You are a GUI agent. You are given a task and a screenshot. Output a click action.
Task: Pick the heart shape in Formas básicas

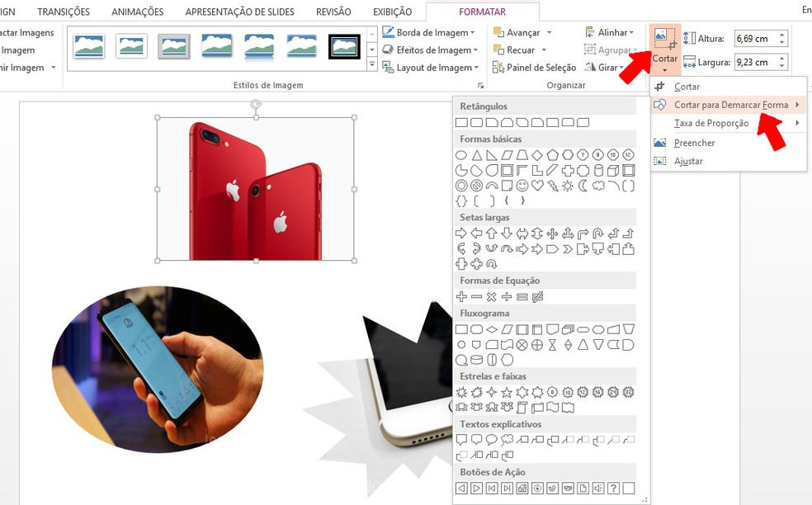coord(537,186)
